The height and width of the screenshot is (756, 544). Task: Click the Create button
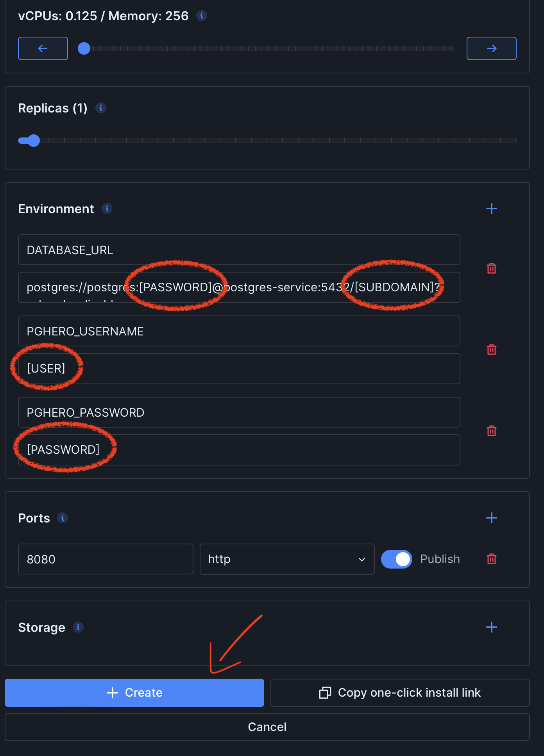pyautogui.click(x=134, y=693)
